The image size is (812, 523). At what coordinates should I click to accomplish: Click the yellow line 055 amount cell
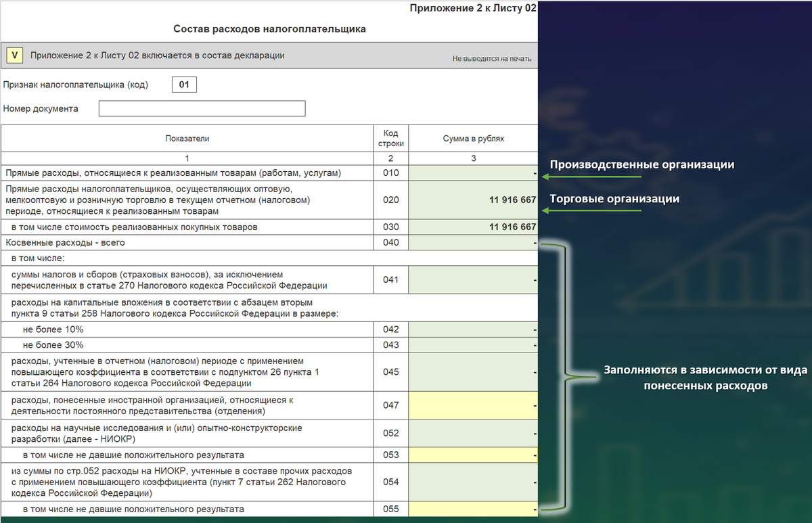coord(472,508)
